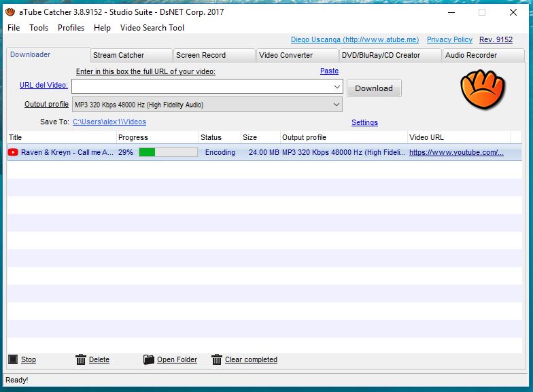
Task: Open the Diego Uscanga atube.me link
Action: (355, 39)
